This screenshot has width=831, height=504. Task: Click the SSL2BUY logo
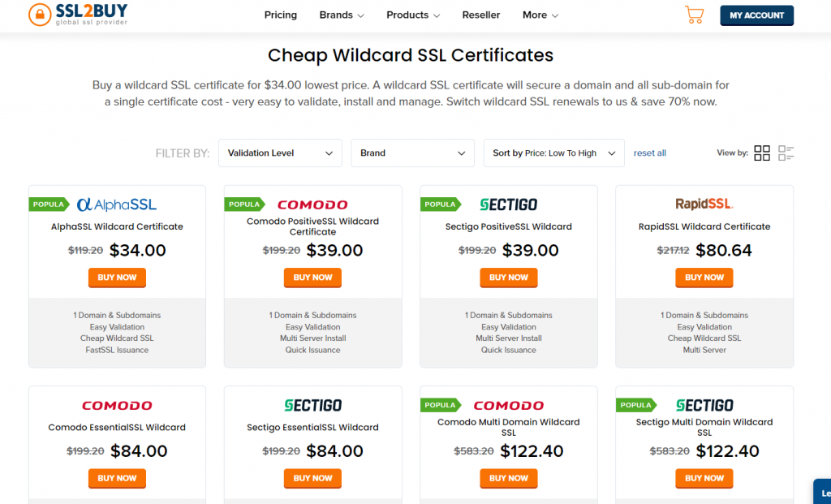tap(78, 15)
